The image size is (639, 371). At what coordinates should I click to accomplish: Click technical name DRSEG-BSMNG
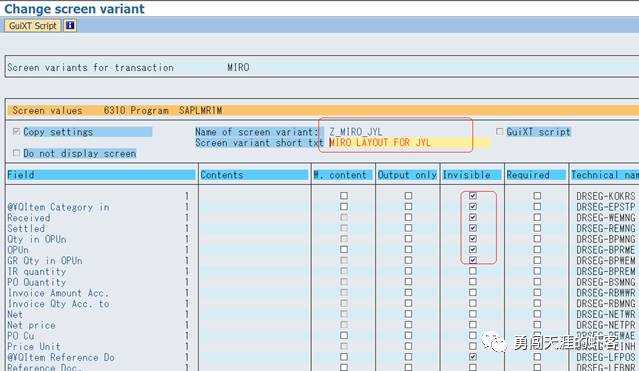606,282
